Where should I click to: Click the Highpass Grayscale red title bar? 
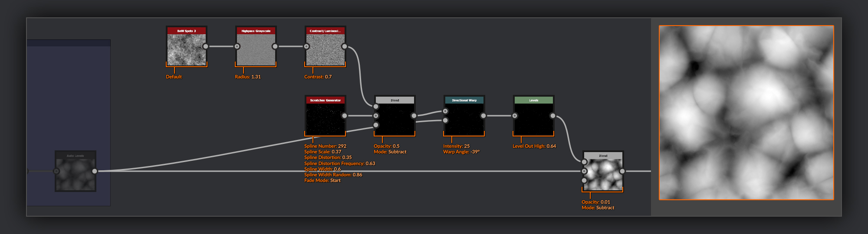[x=256, y=31]
